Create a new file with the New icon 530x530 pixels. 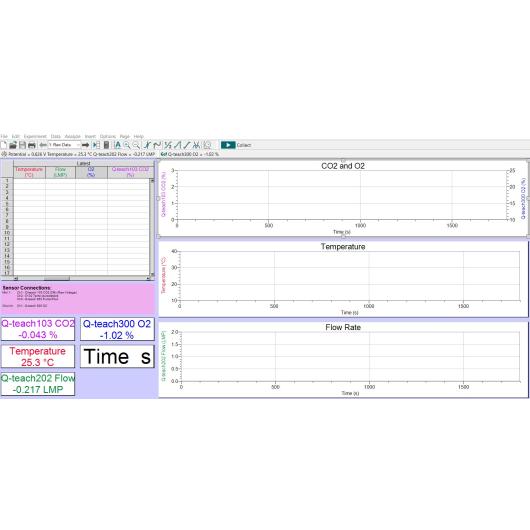point(4,145)
